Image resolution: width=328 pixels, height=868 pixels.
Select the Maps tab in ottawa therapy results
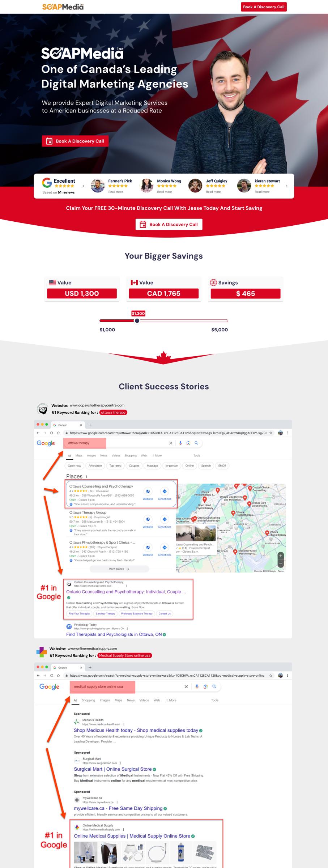[79, 456]
